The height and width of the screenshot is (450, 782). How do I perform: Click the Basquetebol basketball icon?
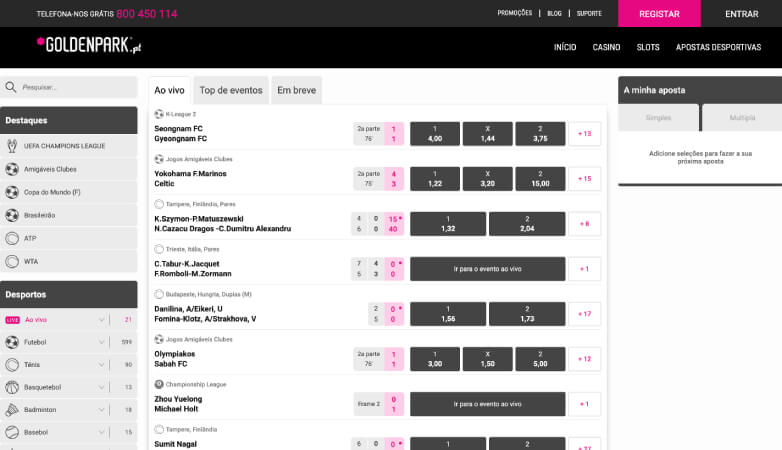click(12, 387)
